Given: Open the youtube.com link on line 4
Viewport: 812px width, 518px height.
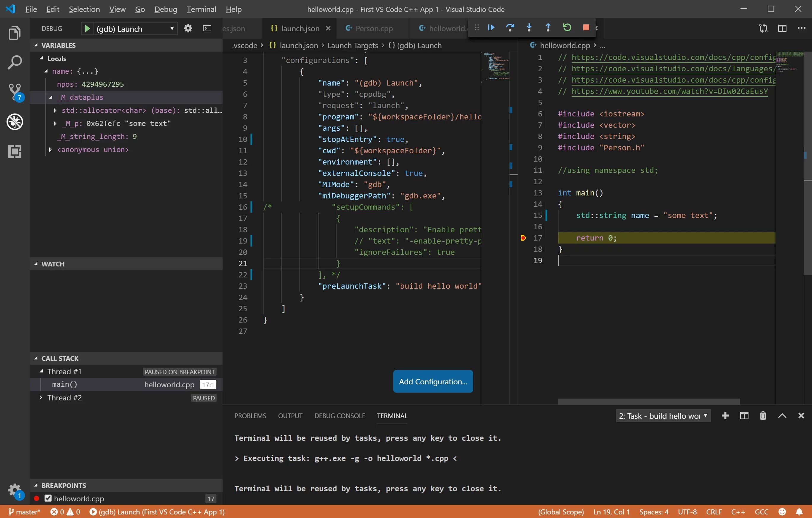Looking at the screenshot, I should point(669,91).
